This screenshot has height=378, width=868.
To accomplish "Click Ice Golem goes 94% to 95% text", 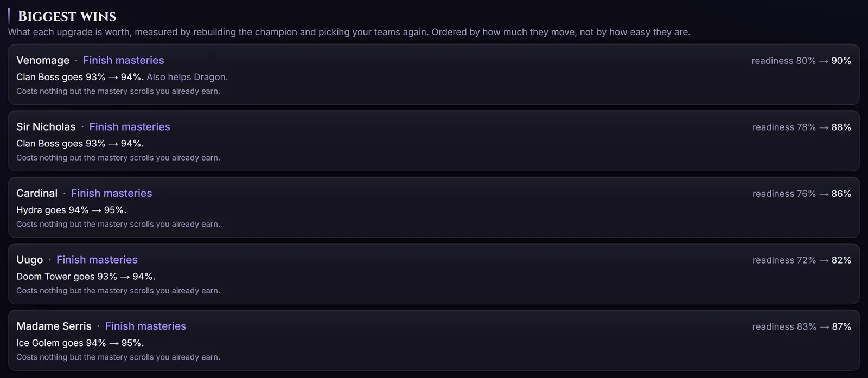I will pos(80,343).
